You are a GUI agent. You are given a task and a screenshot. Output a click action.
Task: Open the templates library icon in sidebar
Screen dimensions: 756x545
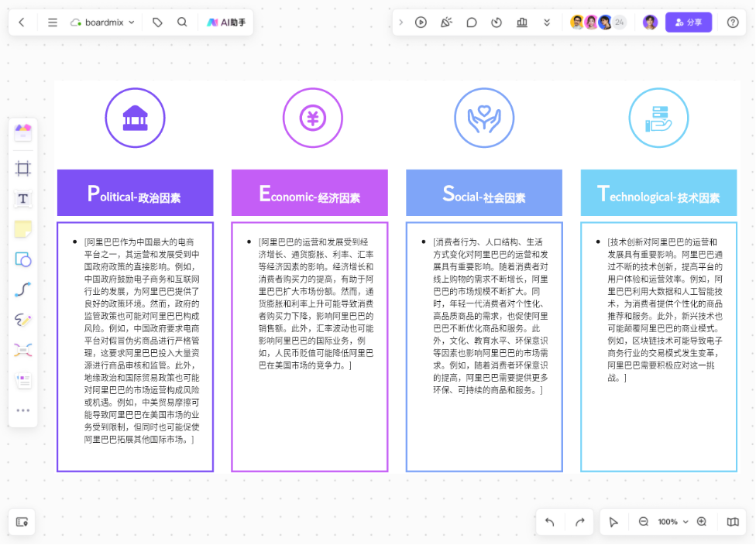23,132
